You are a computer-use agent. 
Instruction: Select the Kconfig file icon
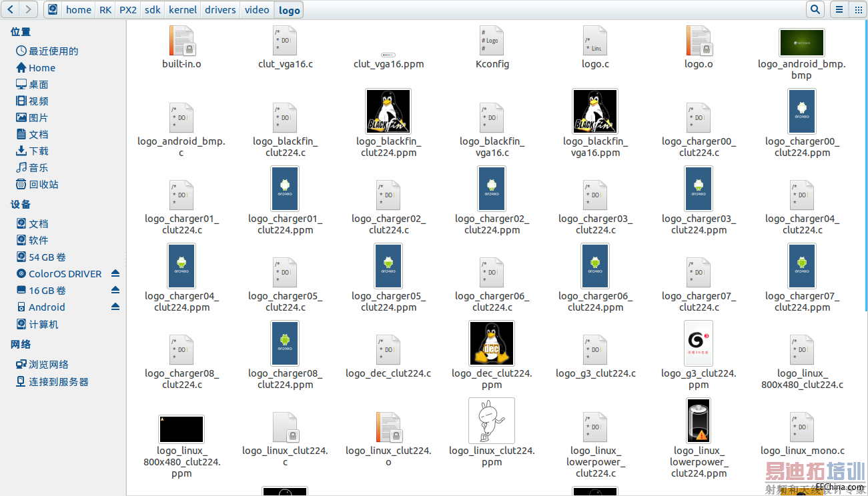[x=492, y=41]
